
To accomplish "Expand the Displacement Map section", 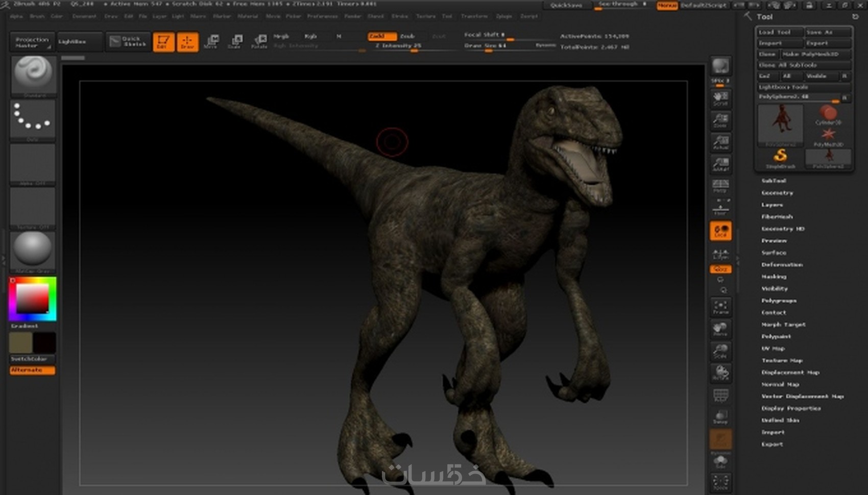I will 790,373.
